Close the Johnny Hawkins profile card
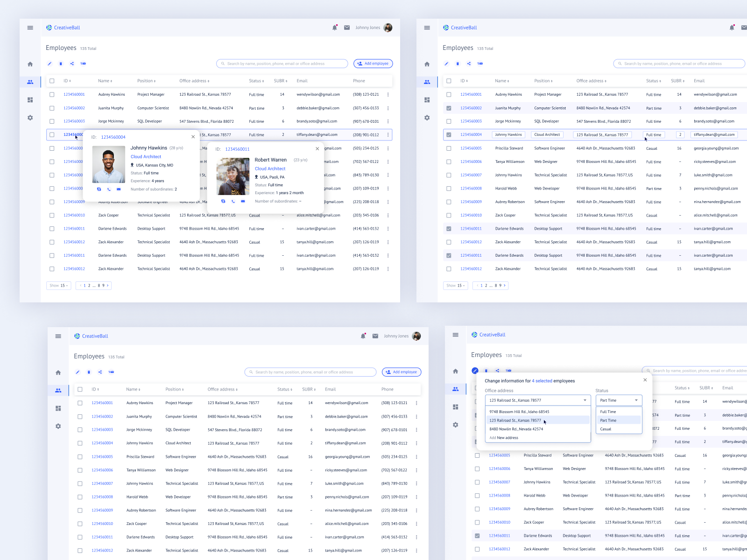This screenshot has width=747, height=560. [193, 137]
